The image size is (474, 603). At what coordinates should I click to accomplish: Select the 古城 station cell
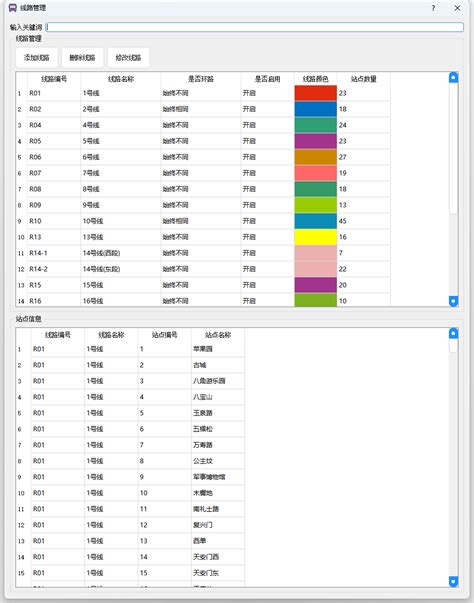218,365
